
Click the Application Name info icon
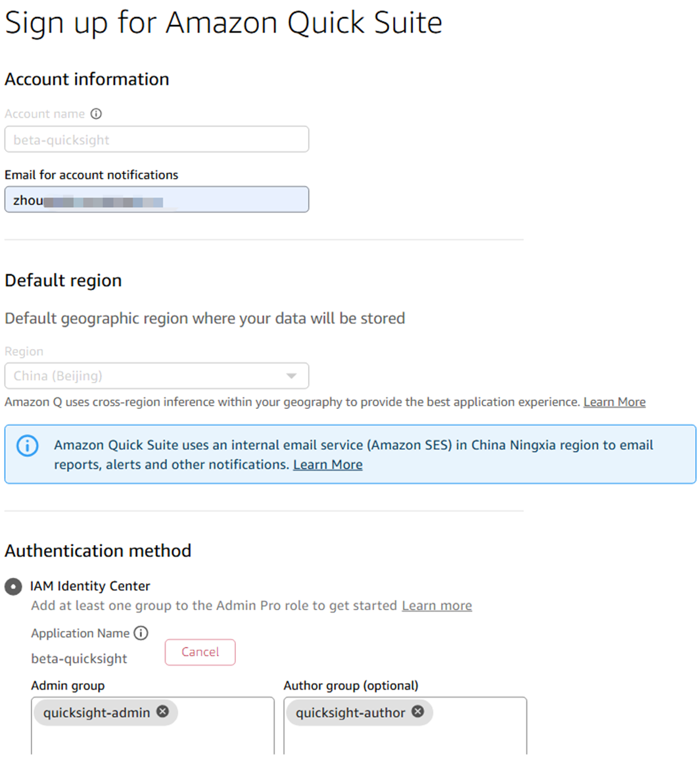click(141, 633)
